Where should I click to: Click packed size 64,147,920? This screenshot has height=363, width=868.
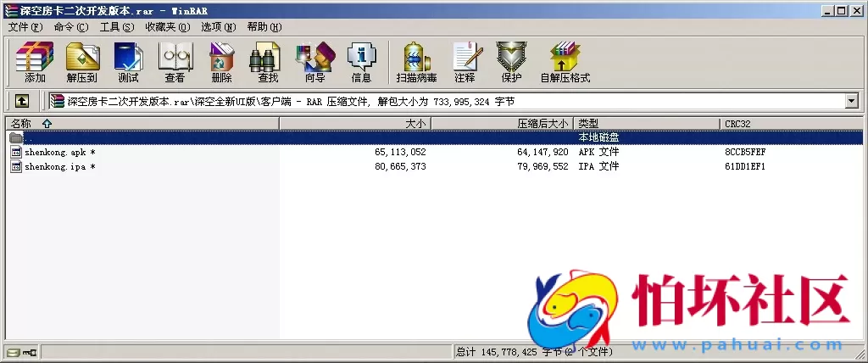(542, 152)
